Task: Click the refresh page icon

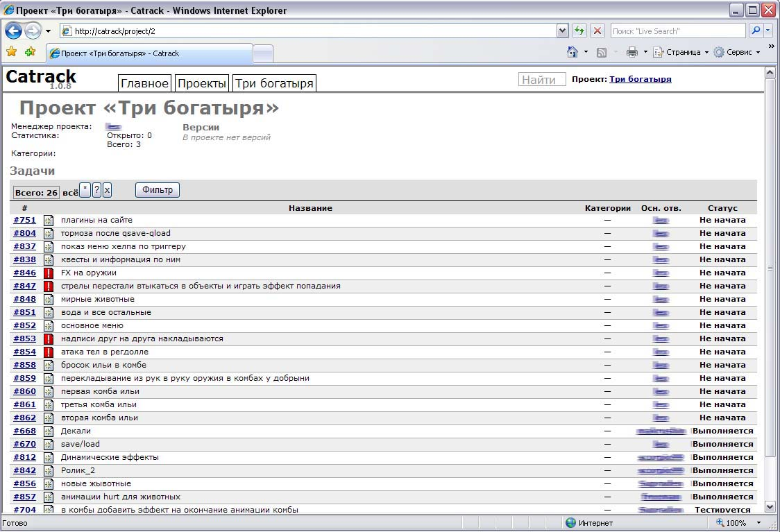Action: pos(579,31)
